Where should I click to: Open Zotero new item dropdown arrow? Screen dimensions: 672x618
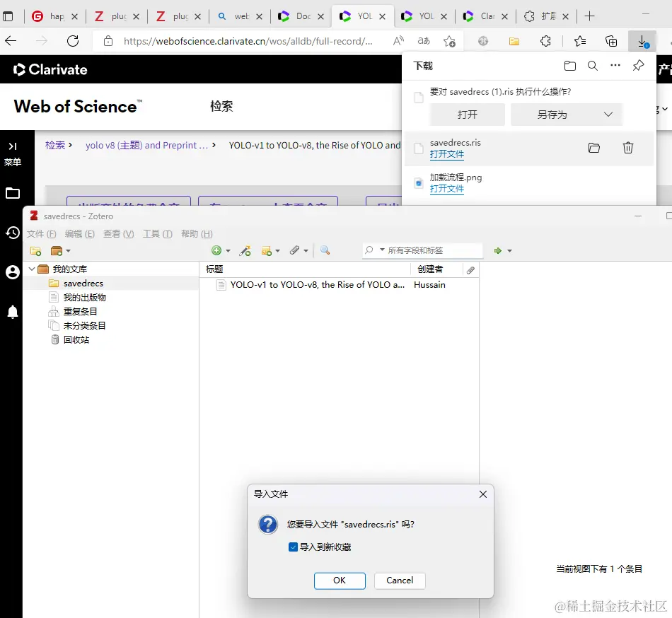228,251
